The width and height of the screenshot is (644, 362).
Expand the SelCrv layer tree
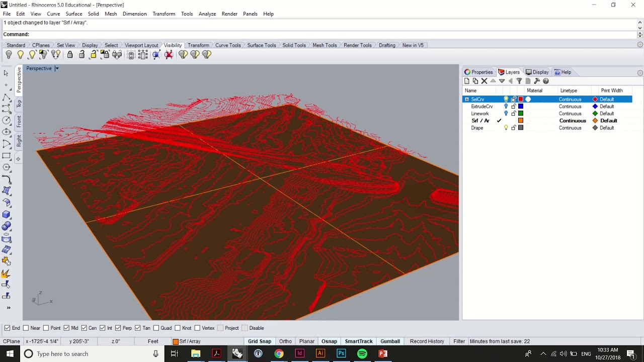tap(467, 100)
